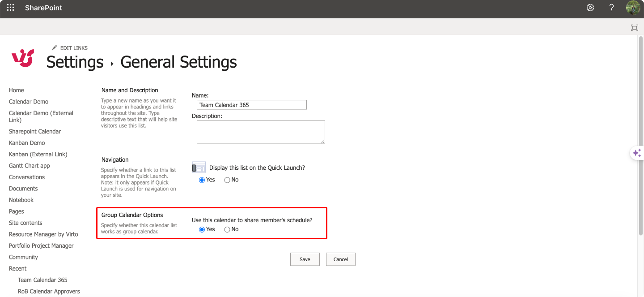Viewport: 644px width, 297px height.
Task: Select No for Quick Launch display
Action: (227, 180)
